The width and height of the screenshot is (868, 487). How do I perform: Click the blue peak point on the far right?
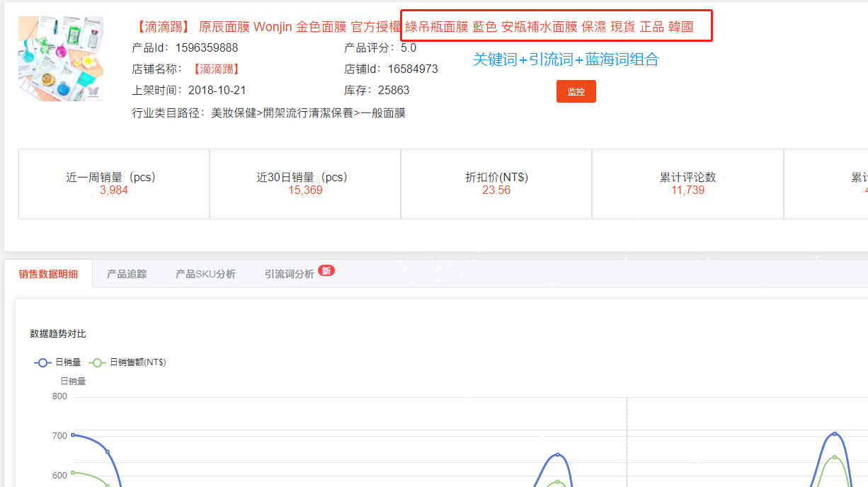click(835, 434)
